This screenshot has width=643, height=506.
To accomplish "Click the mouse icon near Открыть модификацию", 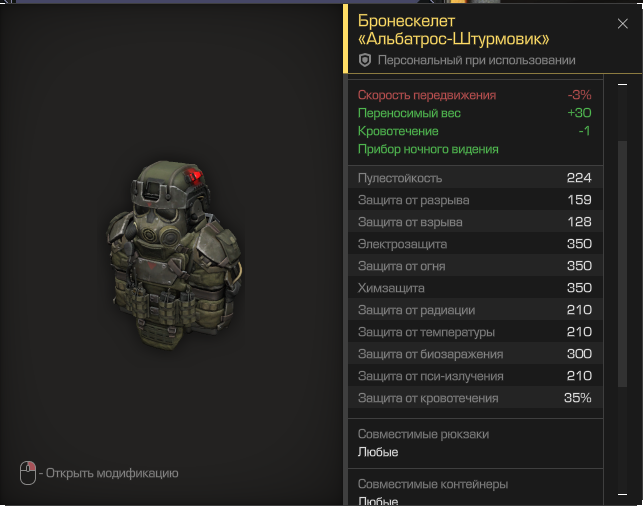I will click(28, 473).
